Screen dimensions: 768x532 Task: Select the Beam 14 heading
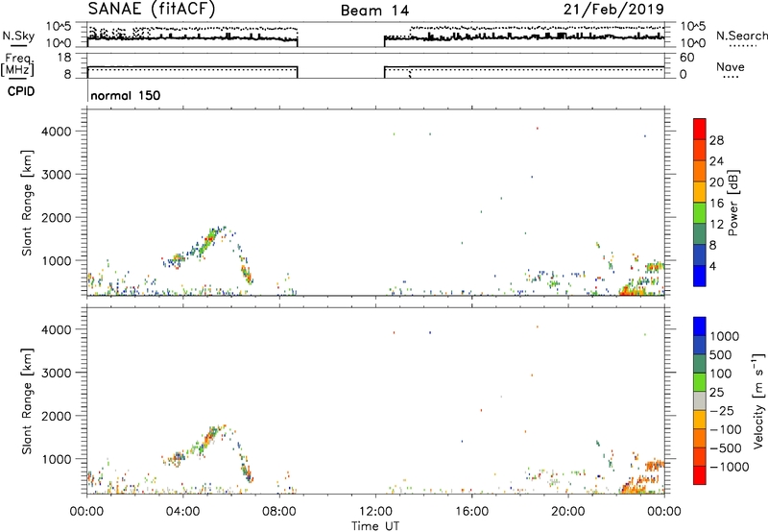click(374, 11)
